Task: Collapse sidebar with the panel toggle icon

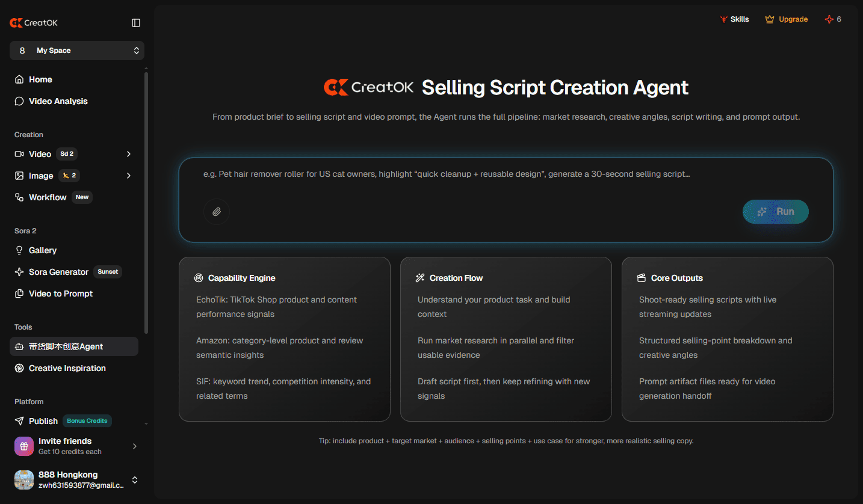Action: [136, 23]
